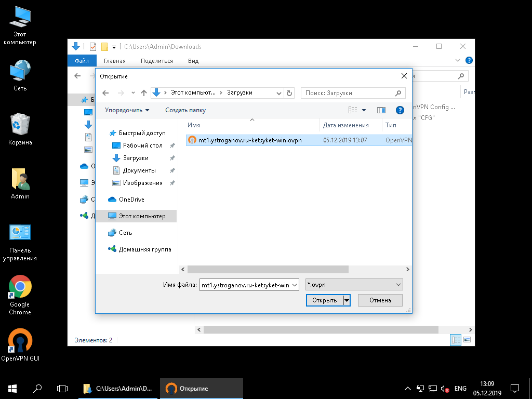Switch ENG input language indicator
Image resolution: width=532 pixels, height=399 pixels.
(x=460, y=389)
